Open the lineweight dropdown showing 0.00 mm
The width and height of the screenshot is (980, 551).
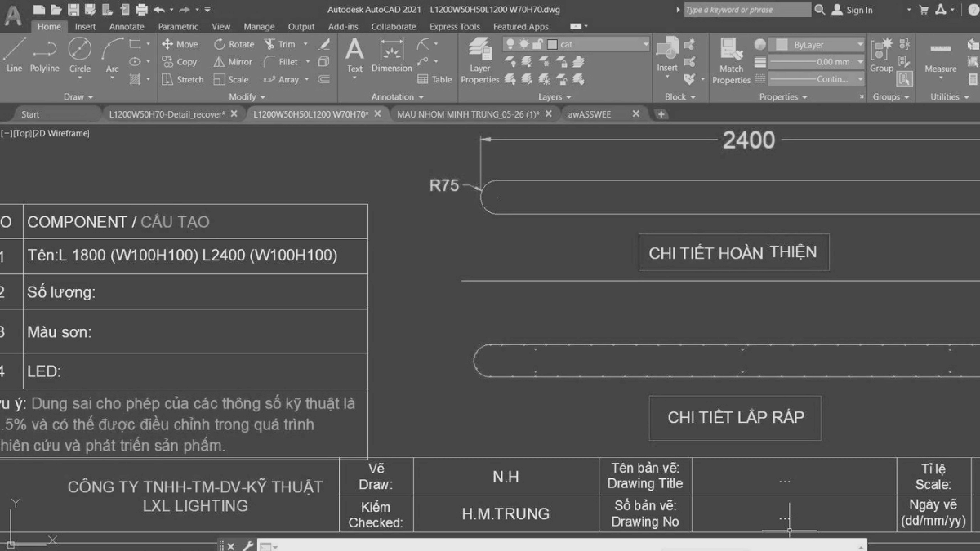[817, 62]
